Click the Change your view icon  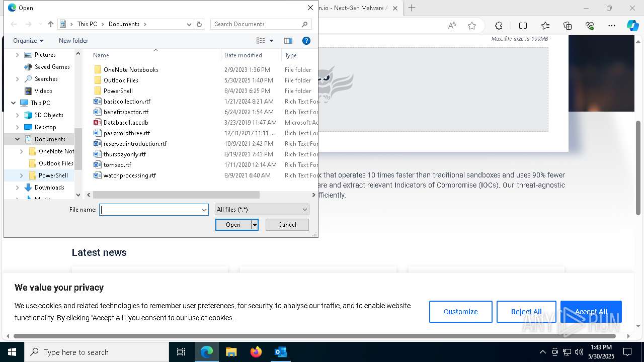tap(261, 41)
